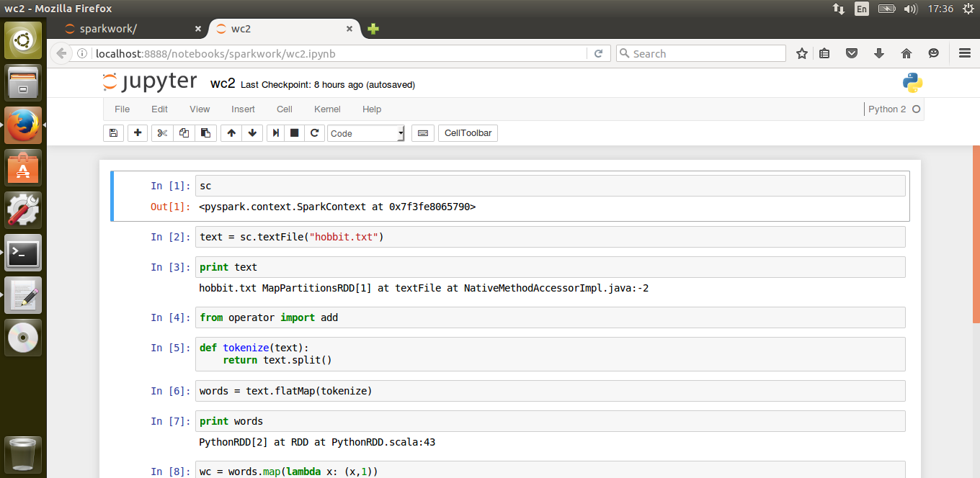Image resolution: width=980 pixels, height=478 pixels.
Task: Copy selected cell using the copy icon
Action: click(184, 133)
